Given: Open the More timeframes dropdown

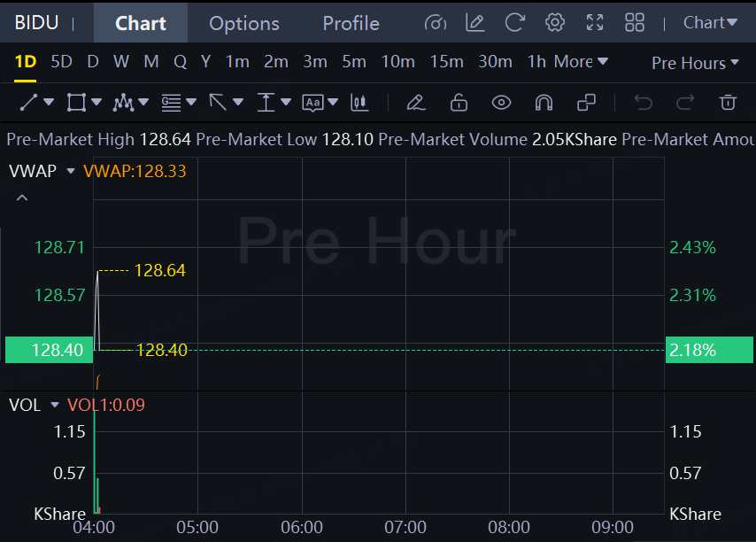Looking at the screenshot, I should tap(581, 62).
